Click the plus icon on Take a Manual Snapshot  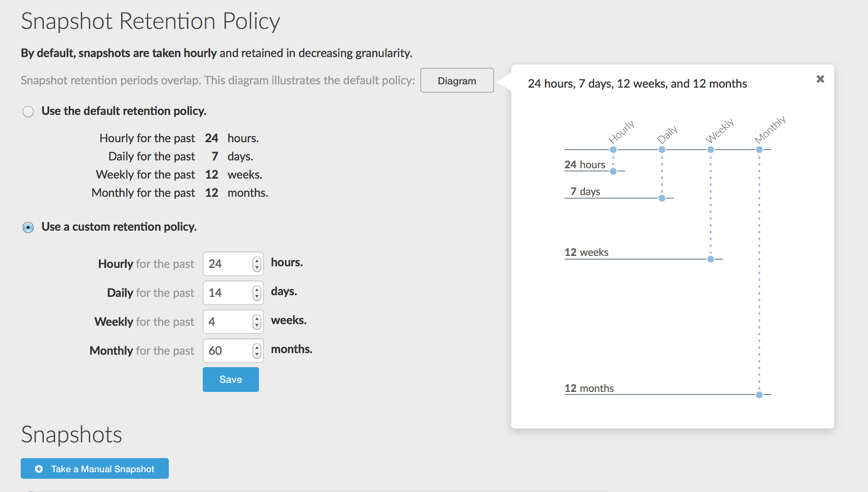point(39,469)
